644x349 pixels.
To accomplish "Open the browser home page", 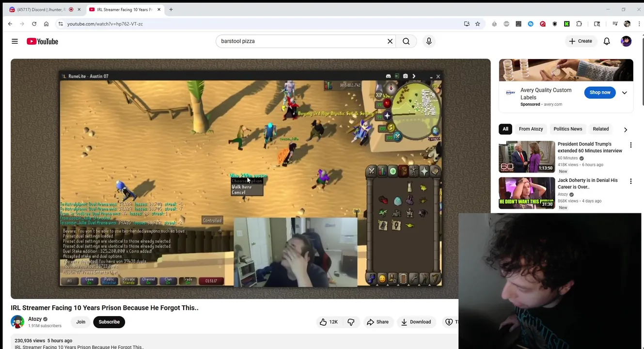I will coord(46,24).
